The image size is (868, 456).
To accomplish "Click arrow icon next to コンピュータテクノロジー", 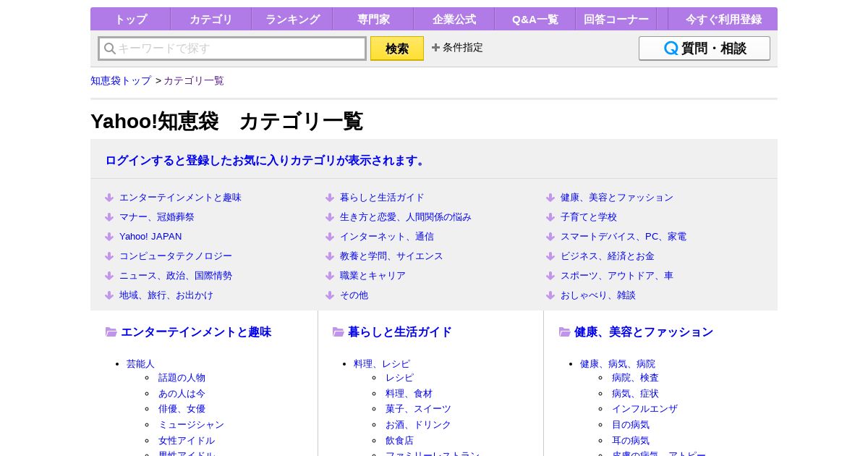I will click(109, 256).
